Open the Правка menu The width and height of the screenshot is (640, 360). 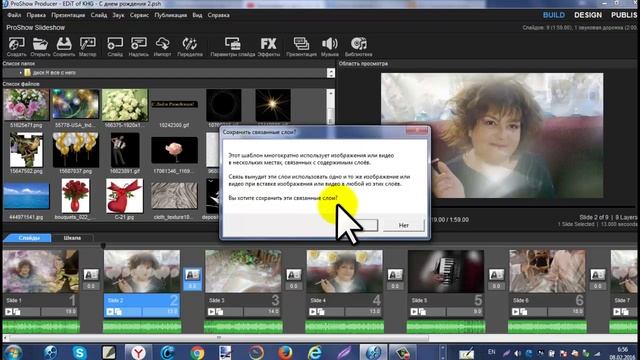pos(36,15)
